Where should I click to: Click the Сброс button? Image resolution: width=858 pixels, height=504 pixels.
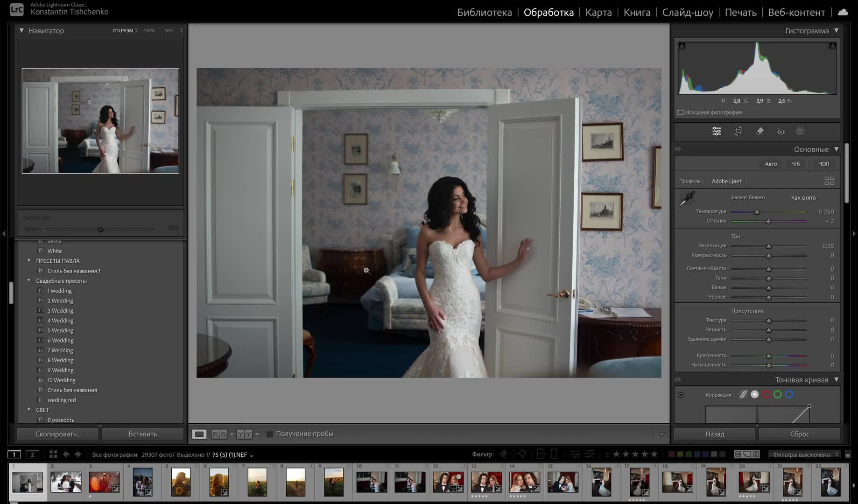(x=799, y=434)
